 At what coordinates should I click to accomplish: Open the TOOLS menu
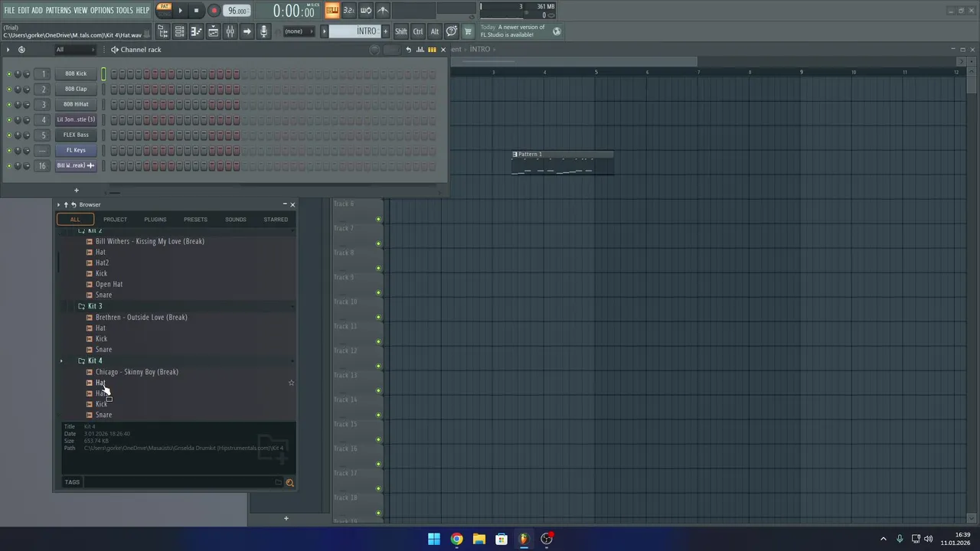[x=124, y=10]
